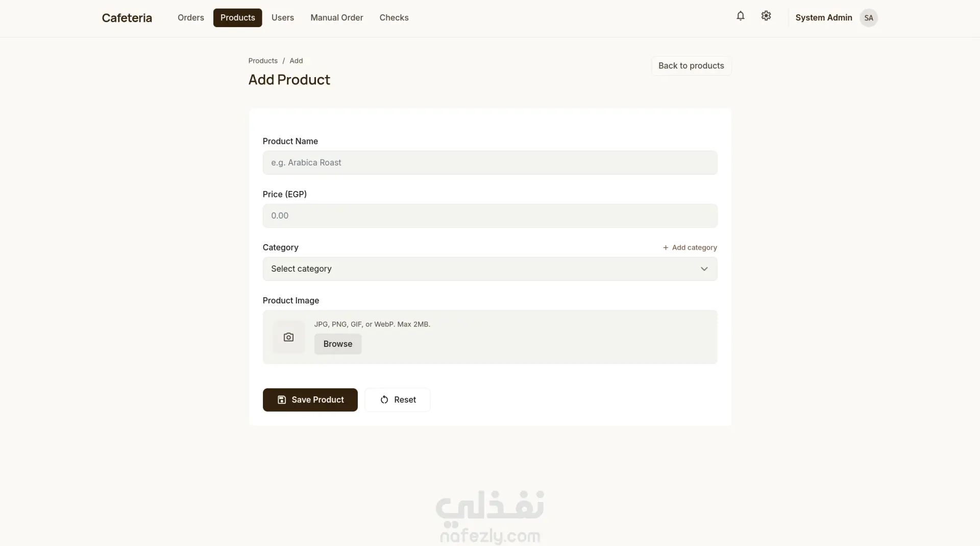Navigate to the Checks tab
The image size is (980, 546).
coord(394,18)
